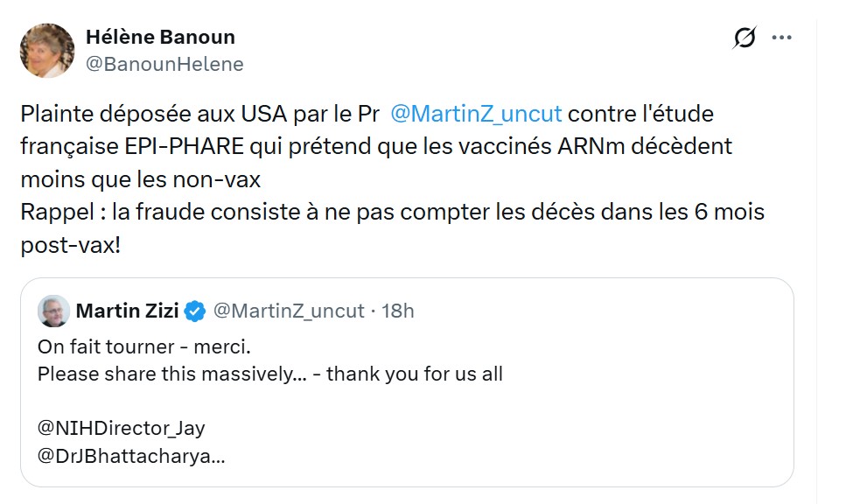The height and width of the screenshot is (504, 853).
Task: Click Hélène Banoun's profile avatar
Action: (x=47, y=50)
